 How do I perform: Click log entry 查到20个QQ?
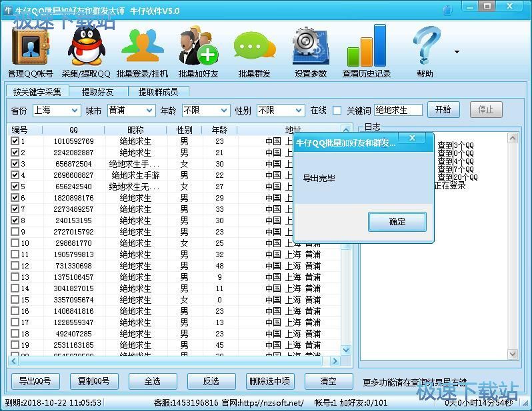457,177
